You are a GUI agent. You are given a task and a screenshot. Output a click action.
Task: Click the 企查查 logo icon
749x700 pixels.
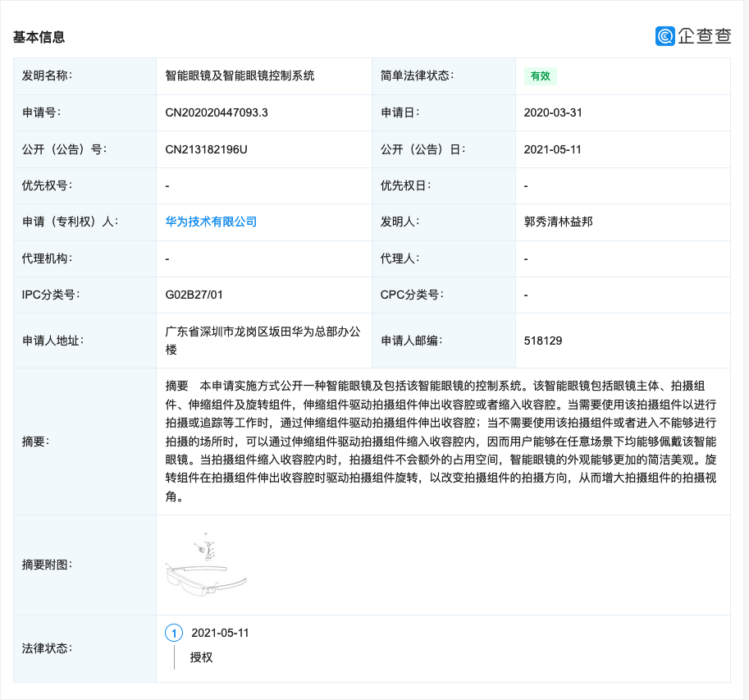pos(665,36)
